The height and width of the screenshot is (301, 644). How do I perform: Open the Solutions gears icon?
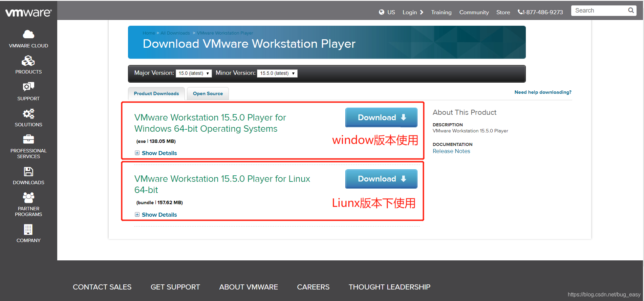tap(28, 114)
